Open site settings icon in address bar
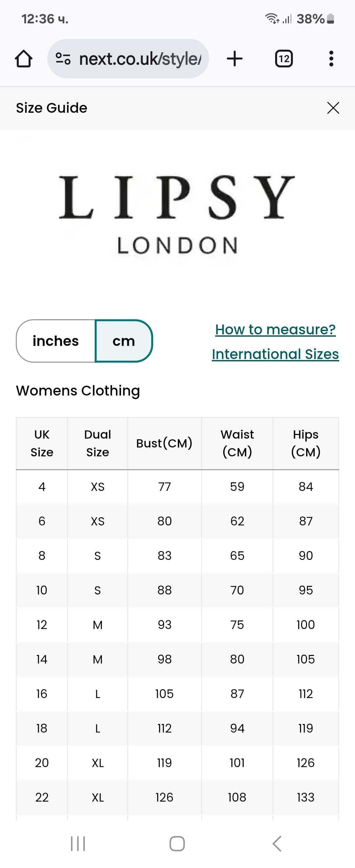Image resolution: width=355 pixels, height=868 pixels. 63,59
